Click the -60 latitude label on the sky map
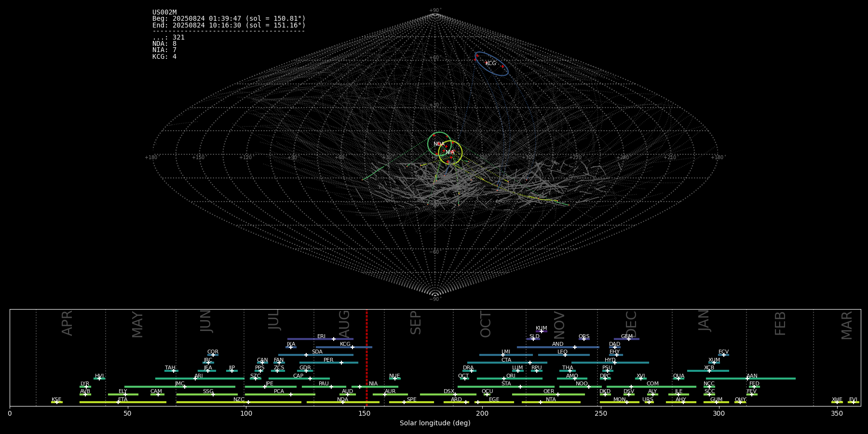 point(434,252)
